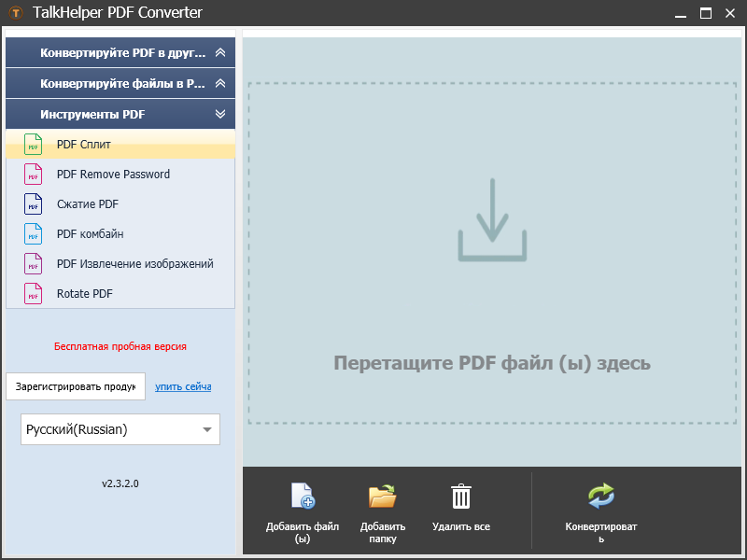Click the Бесплатная пробная версия text
Screen dimensions: 747x560
coord(120,345)
